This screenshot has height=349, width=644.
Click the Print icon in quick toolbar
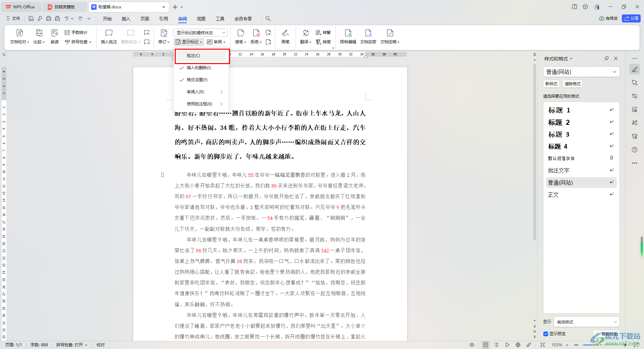tap(49, 19)
